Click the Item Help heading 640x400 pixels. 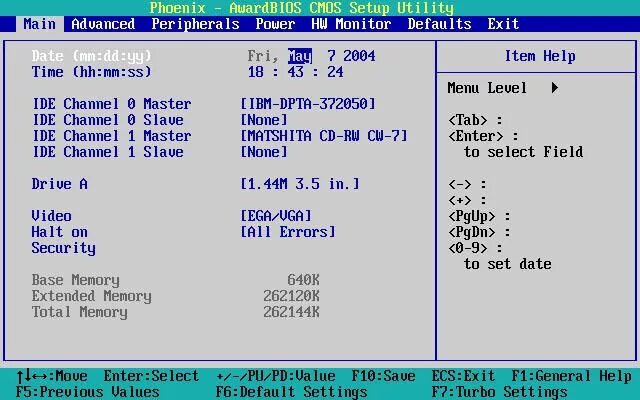click(x=540, y=56)
